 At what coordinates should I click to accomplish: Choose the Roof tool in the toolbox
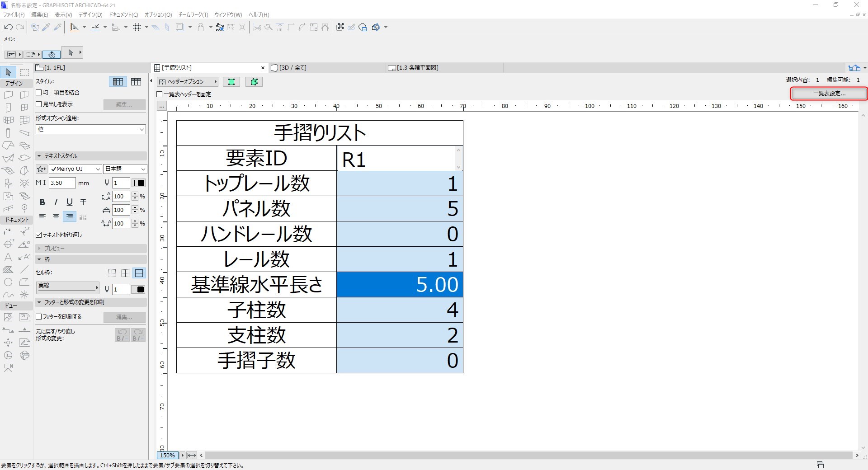(8, 146)
